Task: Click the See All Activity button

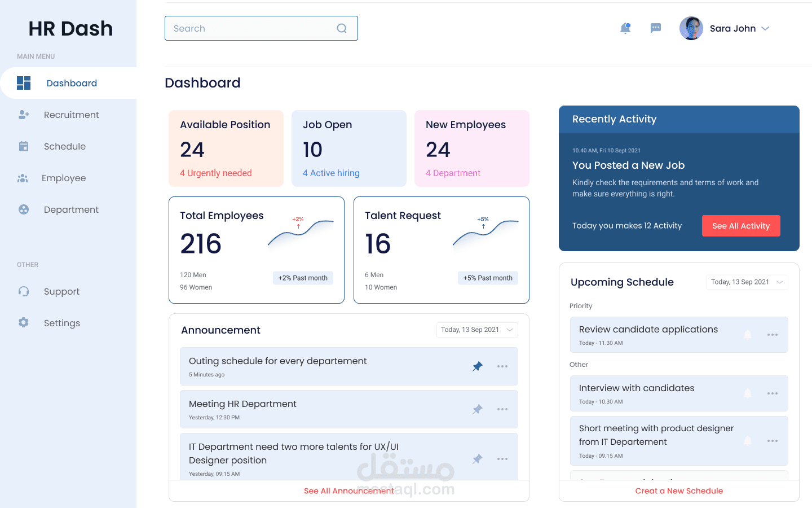Action: (x=741, y=226)
